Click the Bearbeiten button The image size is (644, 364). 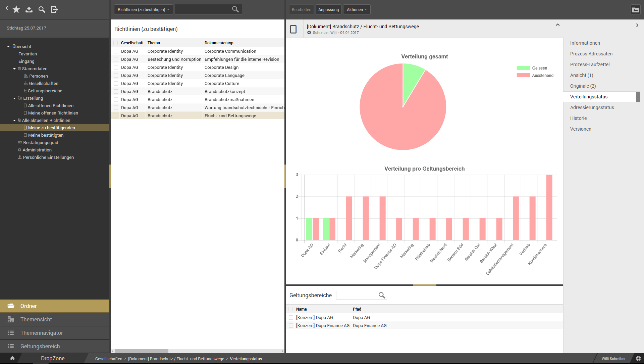coord(302,9)
